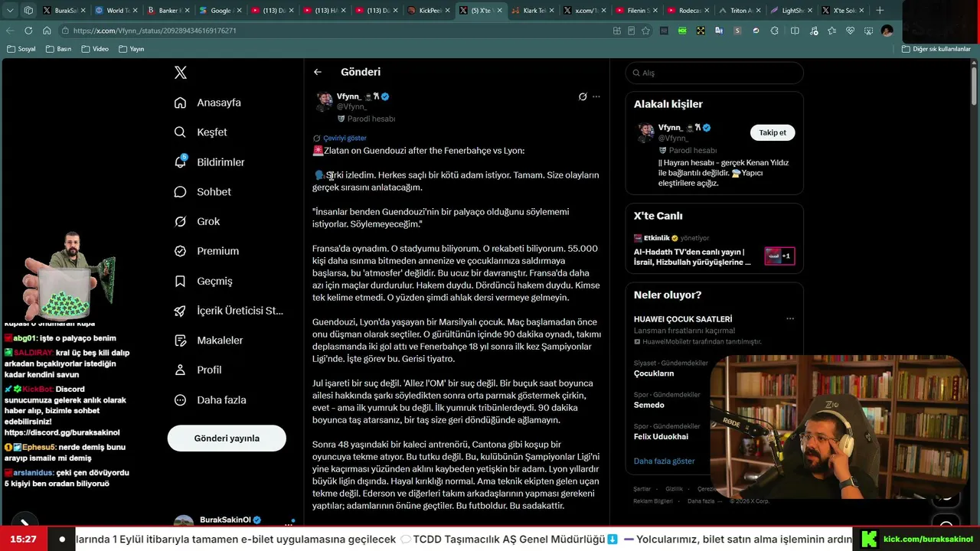Open Grok from the sidebar
Image resolution: width=980 pixels, height=551 pixels.
tap(197, 221)
